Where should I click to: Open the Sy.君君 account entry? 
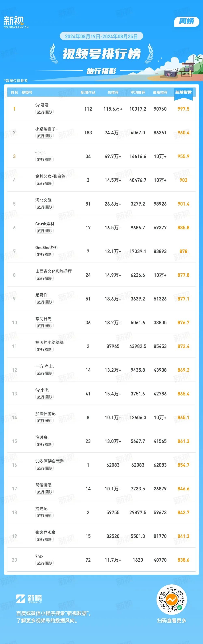point(42,105)
